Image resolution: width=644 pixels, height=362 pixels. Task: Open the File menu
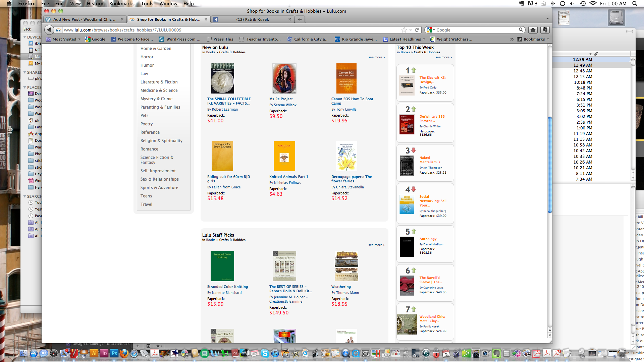tap(45, 3)
